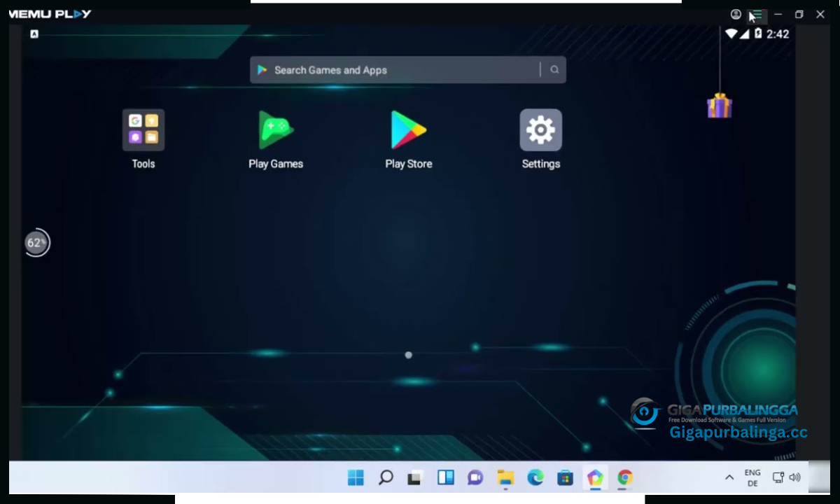Screen dimensions: 840x504
Task: Open the Widgets panel on the taskbar
Action: pyautogui.click(x=446, y=478)
